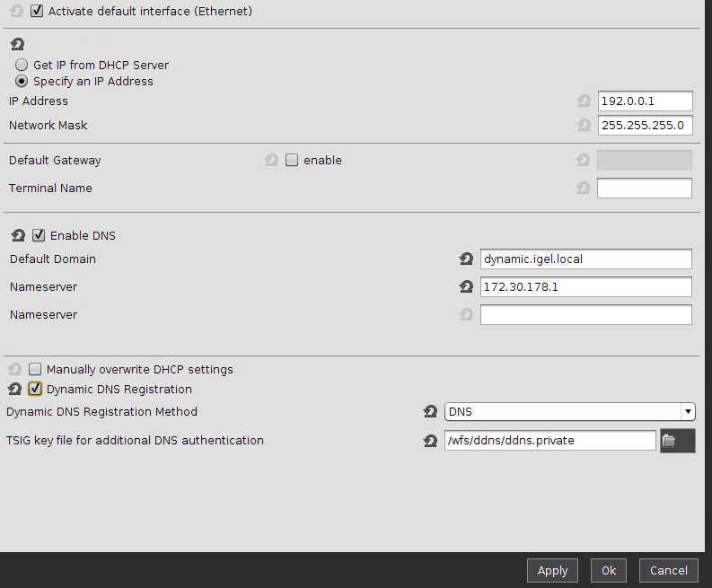The width and height of the screenshot is (712, 588).
Task: Uncheck the Enable DNS checkbox
Action: coord(39,236)
